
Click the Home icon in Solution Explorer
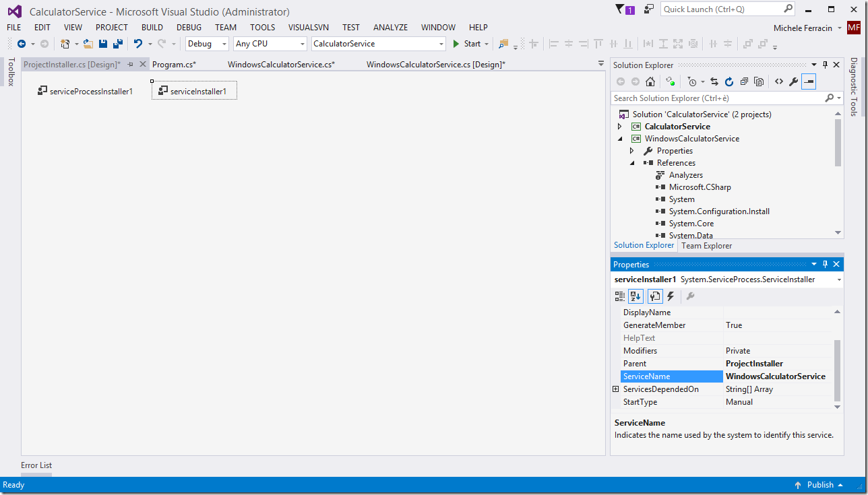(x=650, y=81)
